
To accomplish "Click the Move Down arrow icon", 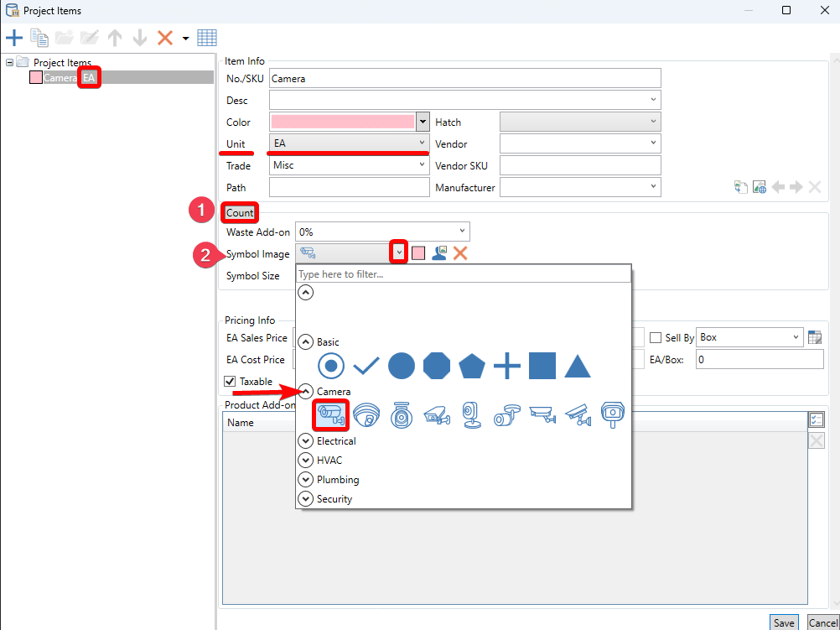I will [140, 38].
